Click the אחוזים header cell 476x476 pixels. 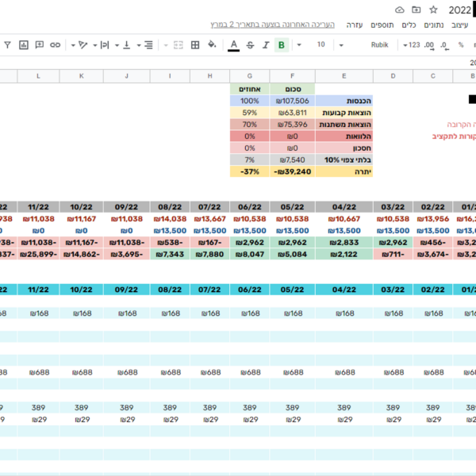pyautogui.click(x=250, y=89)
